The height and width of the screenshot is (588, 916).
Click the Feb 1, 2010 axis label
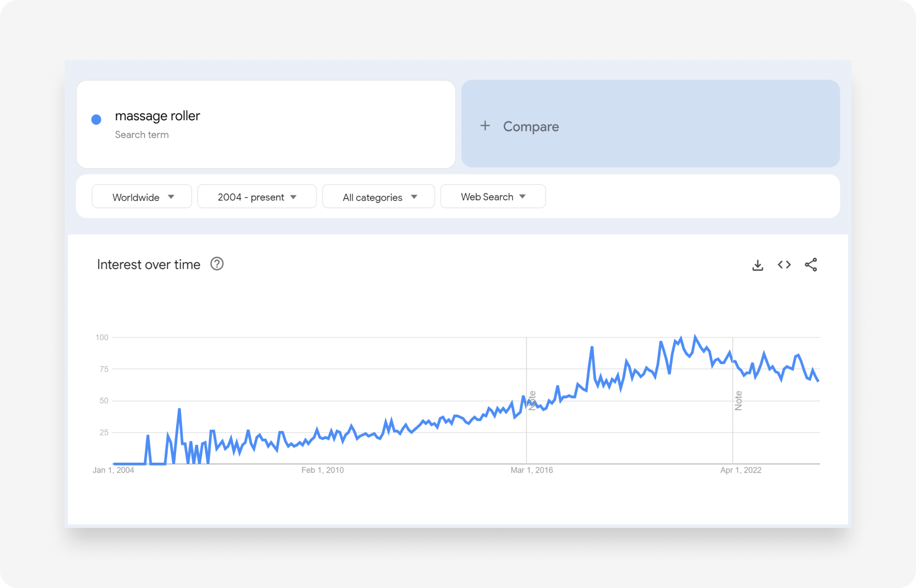(323, 470)
